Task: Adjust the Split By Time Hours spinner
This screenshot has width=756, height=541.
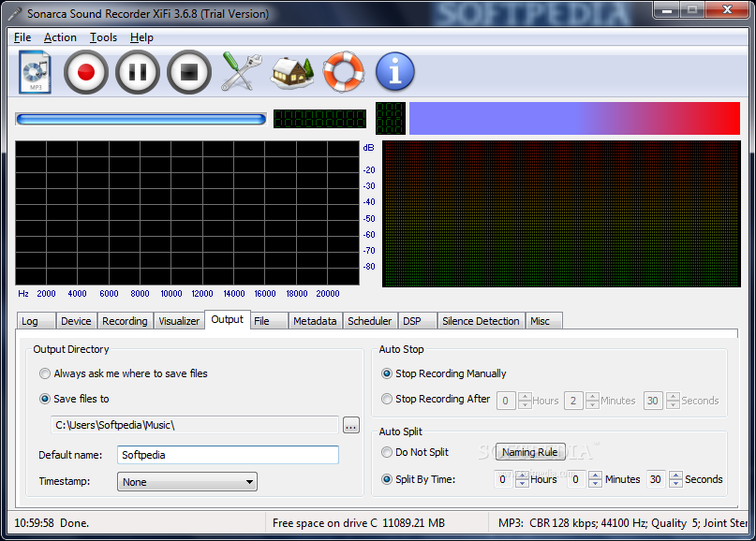Action: point(522,479)
